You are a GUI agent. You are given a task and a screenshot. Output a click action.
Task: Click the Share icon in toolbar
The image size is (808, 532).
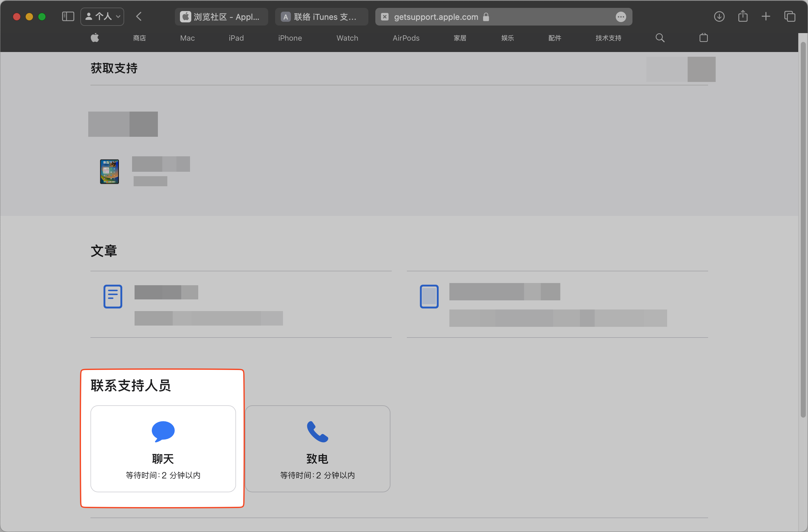point(742,16)
